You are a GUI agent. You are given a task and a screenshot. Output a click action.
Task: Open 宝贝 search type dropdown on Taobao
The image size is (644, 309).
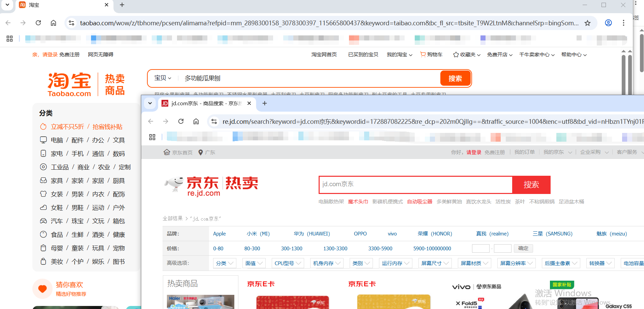coord(163,78)
